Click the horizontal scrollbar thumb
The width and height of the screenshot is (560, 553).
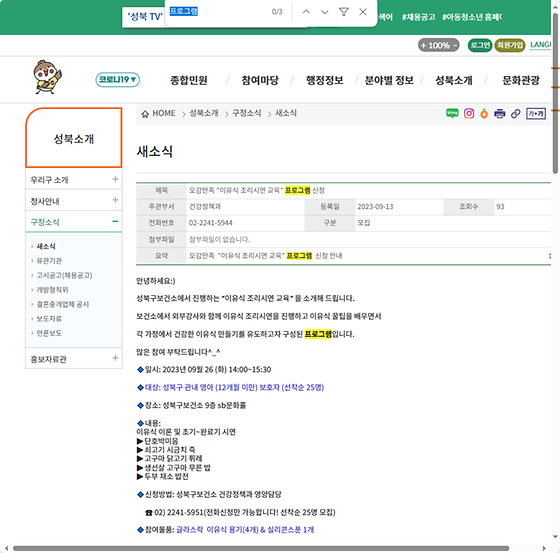(261, 548)
